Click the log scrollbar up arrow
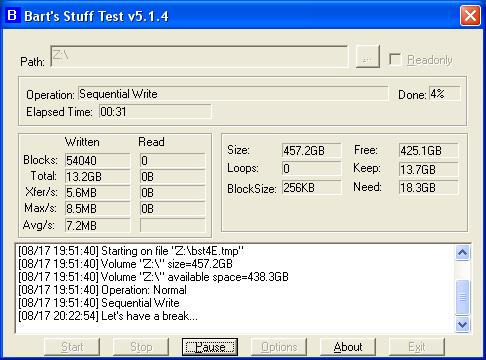This screenshot has height=360, width=486. (x=462, y=252)
